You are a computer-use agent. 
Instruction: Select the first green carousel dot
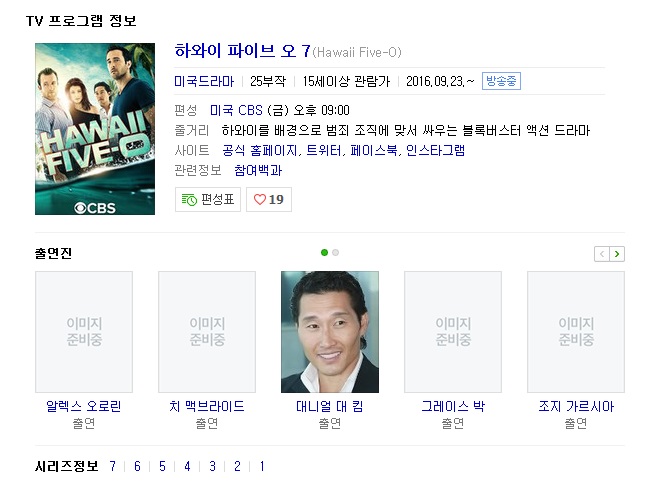(x=324, y=252)
